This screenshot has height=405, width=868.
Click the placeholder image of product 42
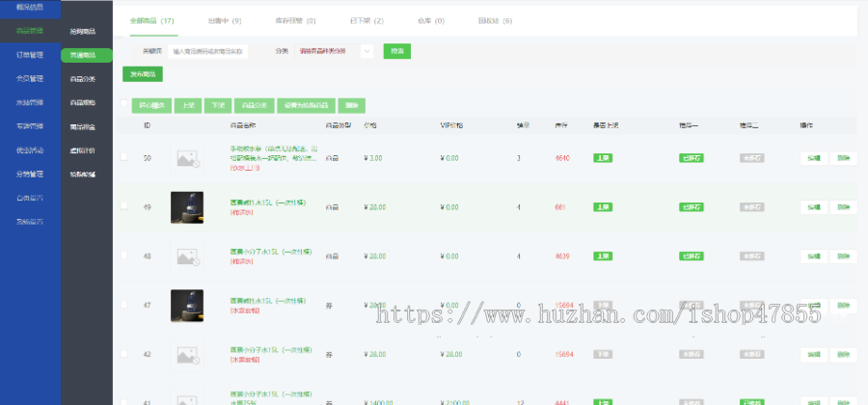pyautogui.click(x=187, y=355)
